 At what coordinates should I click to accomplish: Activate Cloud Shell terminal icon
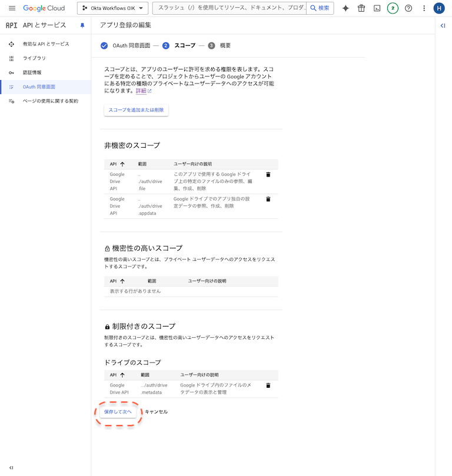click(x=377, y=8)
